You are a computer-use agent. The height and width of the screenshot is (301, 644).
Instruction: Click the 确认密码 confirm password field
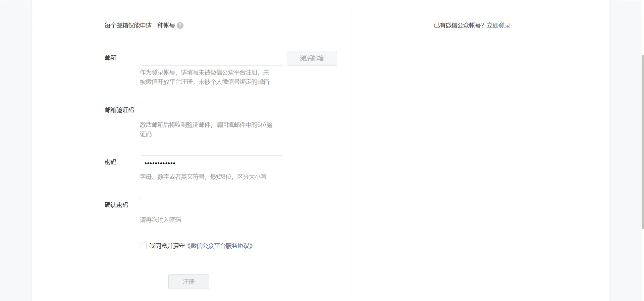pyautogui.click(x=211, y=205)
